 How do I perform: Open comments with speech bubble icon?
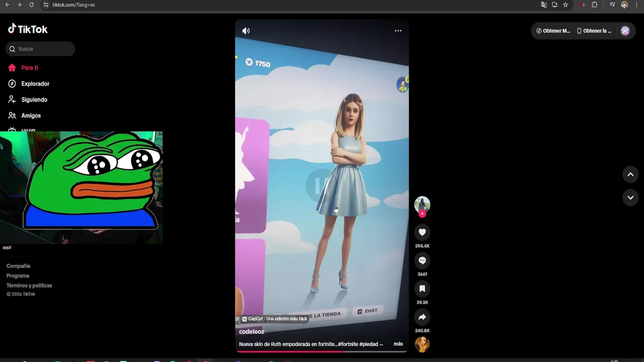[x=422, y=260]
